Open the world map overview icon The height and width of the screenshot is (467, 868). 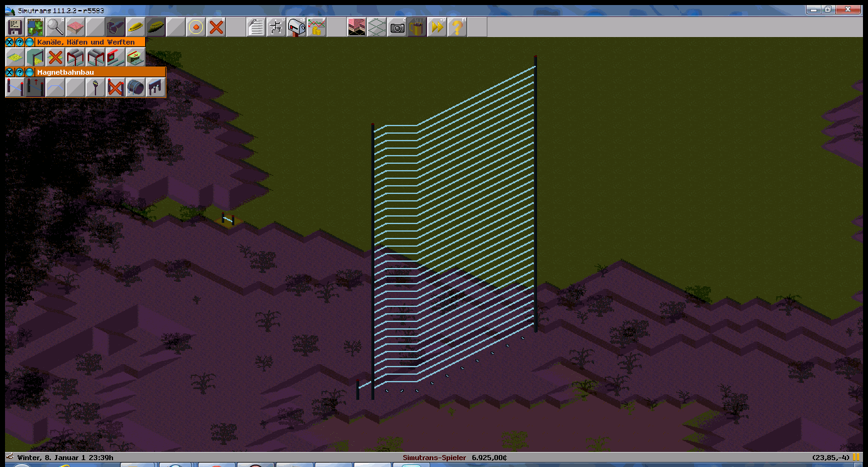click(35, 27)
